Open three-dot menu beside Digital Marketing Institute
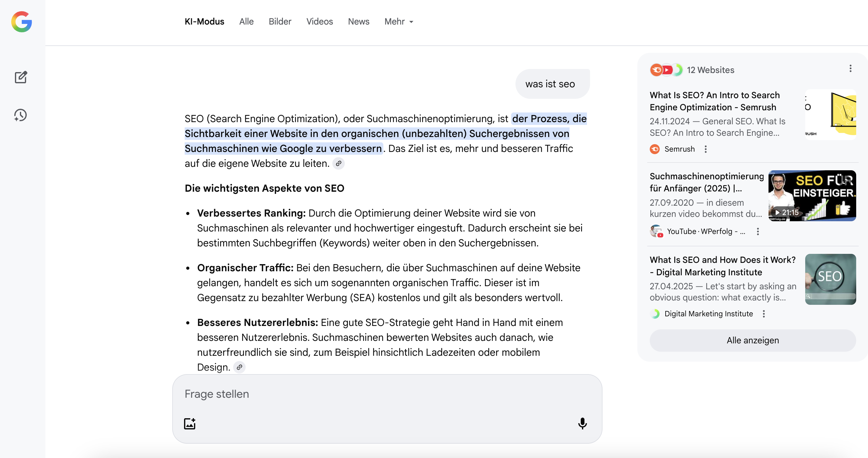The width and height of the screenshot is (868, 458). pyautogui.click(x=764, y=314)
